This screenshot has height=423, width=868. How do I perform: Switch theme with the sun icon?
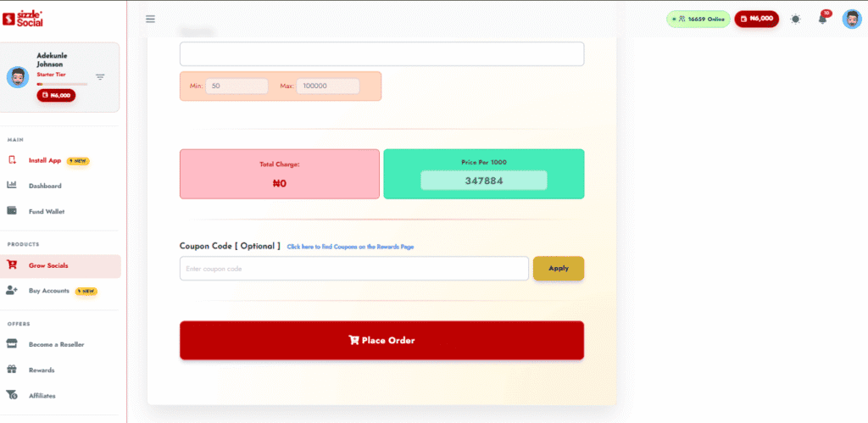795,19
